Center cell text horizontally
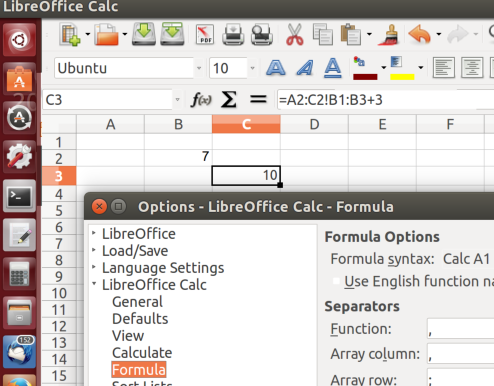This screenshot has height=386, width=494. (472, 68)
